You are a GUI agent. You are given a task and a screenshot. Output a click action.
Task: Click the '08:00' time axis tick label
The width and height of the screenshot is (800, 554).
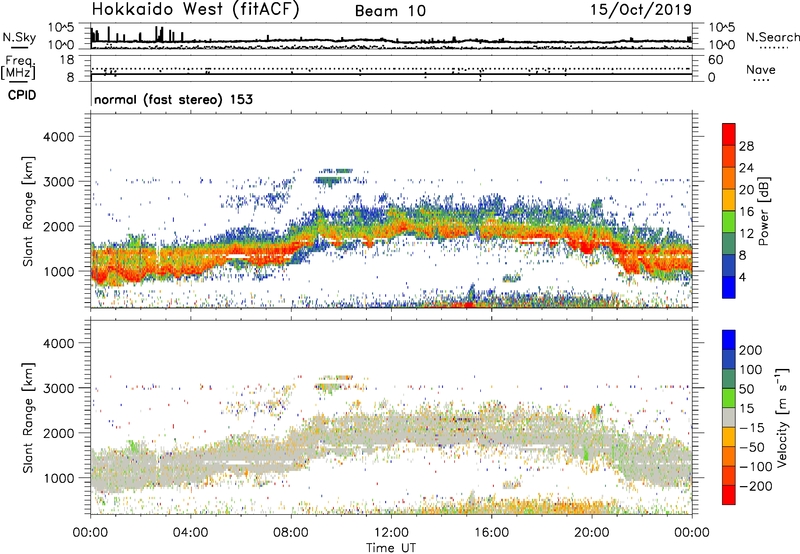click(291, 533)
